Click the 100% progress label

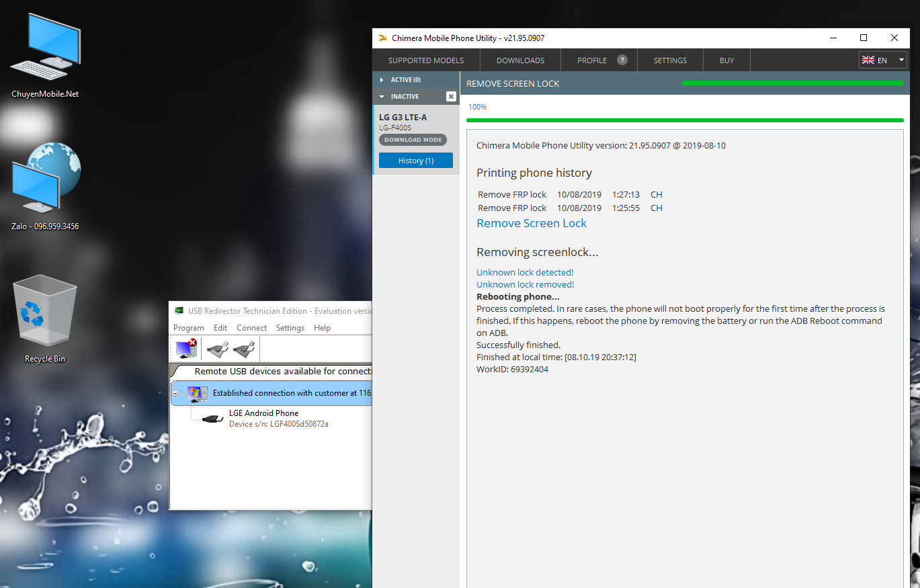click(x=477, y=107)
